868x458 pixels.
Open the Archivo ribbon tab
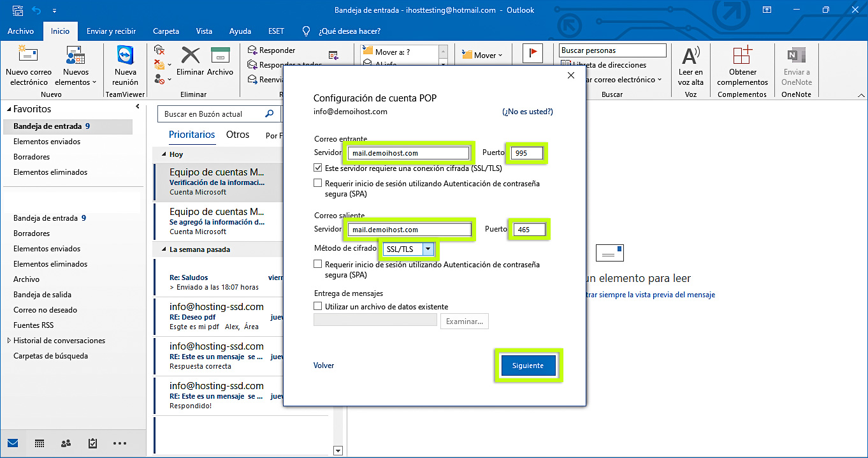[x=20, y=31]
